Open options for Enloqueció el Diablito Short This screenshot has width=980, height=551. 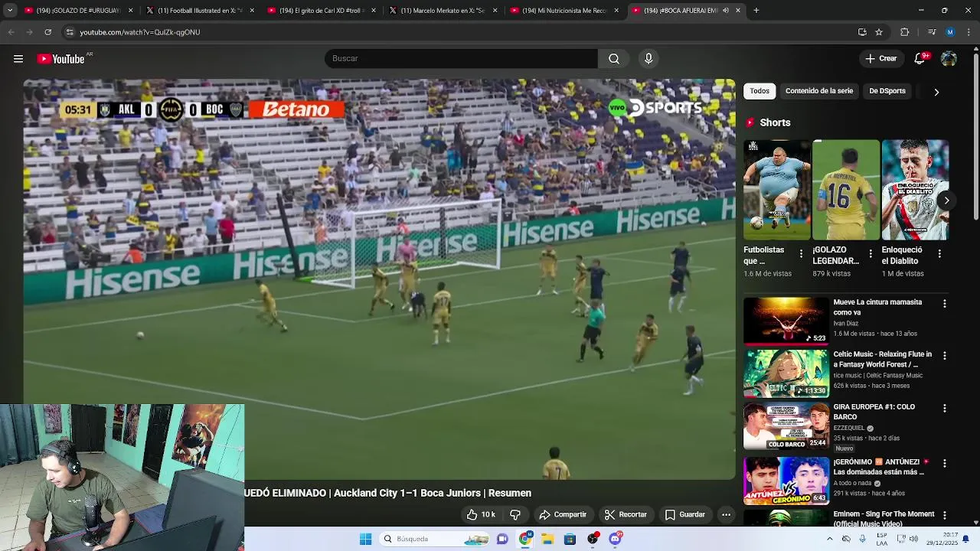click(x=939, y=253)
